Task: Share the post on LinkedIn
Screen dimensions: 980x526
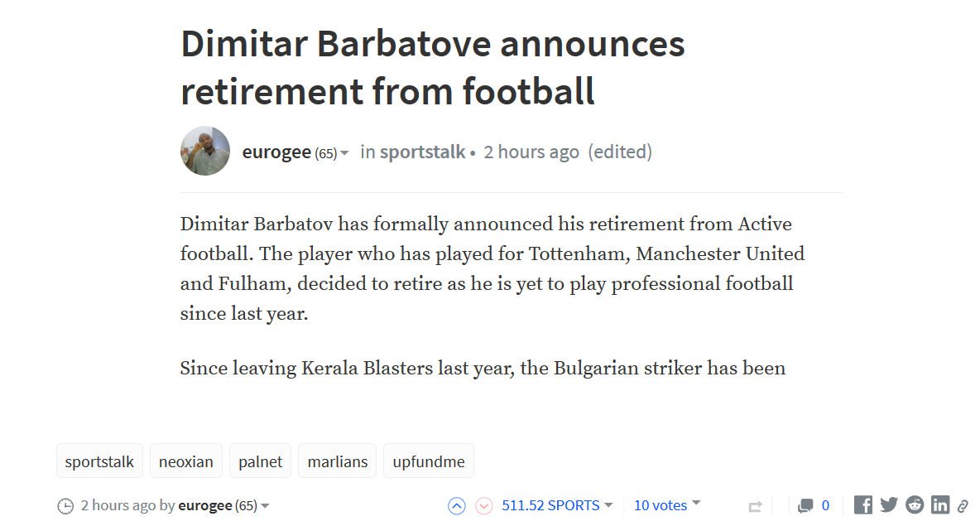Action: [x=940, y=505]
